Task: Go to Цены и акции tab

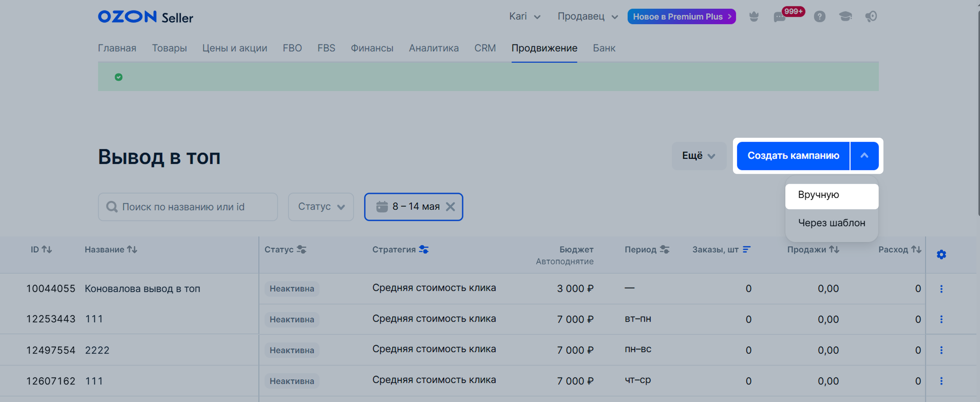Action: tap(235, 48)
